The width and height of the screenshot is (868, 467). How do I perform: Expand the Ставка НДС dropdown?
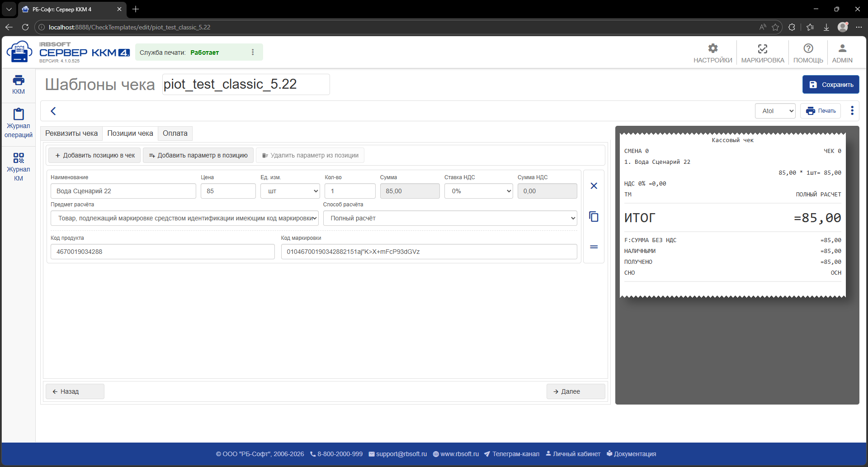tap(478, 191)
